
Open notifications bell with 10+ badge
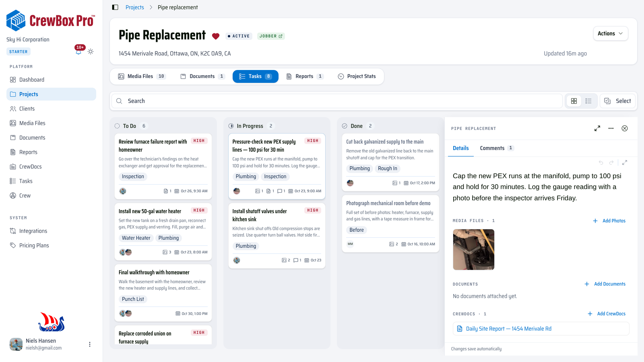[78, 51]
